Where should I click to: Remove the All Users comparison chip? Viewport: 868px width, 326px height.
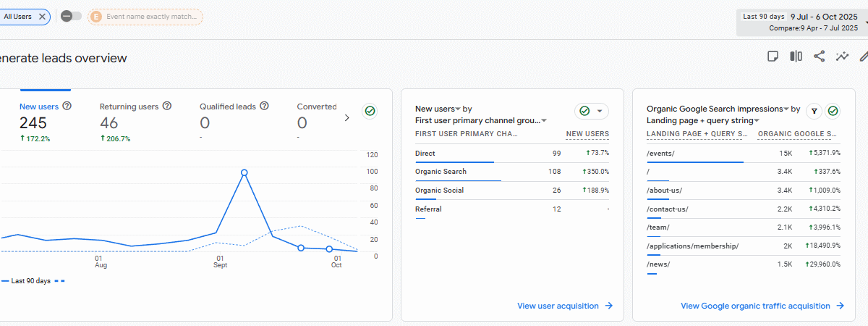42,16
